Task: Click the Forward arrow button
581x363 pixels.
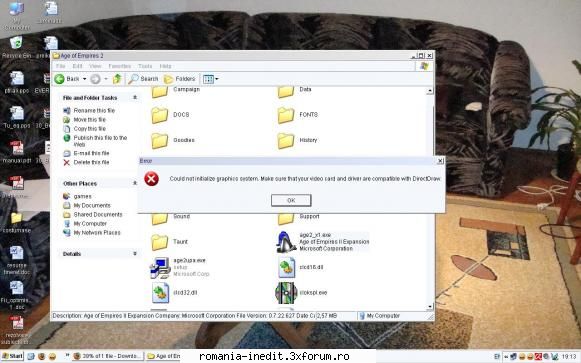Action: pyautogui.click(x=95, y=79)
